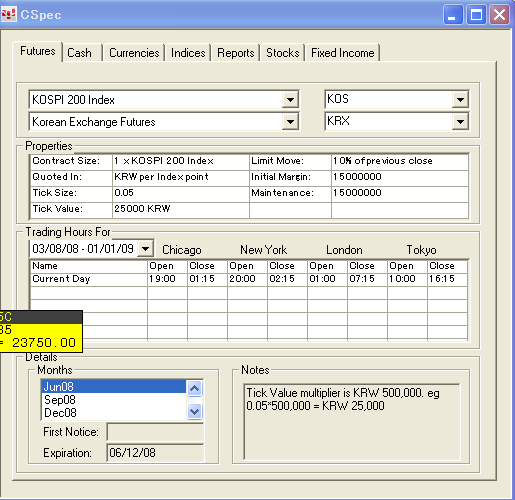Click New York open time 20:00
The height and width of the screenshot is (500, 515).
click(247, 279)
